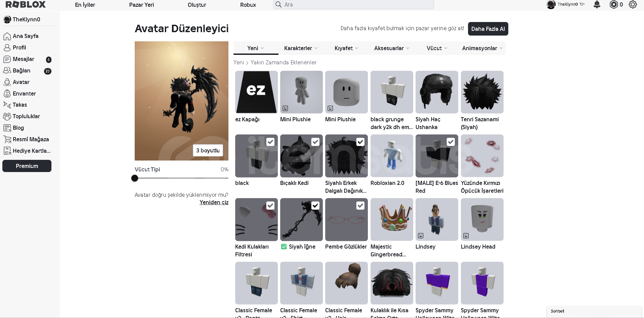The width and height of the screenshot is (644, 318).
Task: Click the Roblox logo
Action: click(x=26, y=4)
